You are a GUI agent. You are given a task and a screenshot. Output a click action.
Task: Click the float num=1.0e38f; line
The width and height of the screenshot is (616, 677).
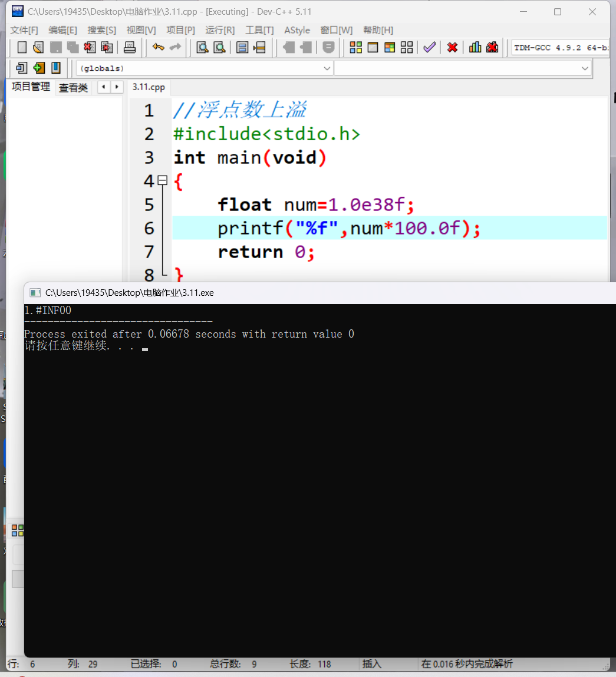tap(316, 204)
